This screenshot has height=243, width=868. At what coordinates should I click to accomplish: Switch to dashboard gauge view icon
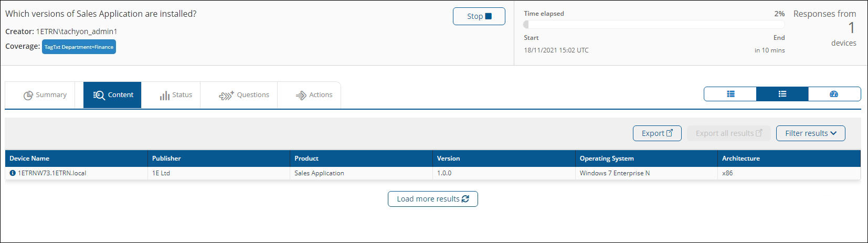[x=834, y=94]
